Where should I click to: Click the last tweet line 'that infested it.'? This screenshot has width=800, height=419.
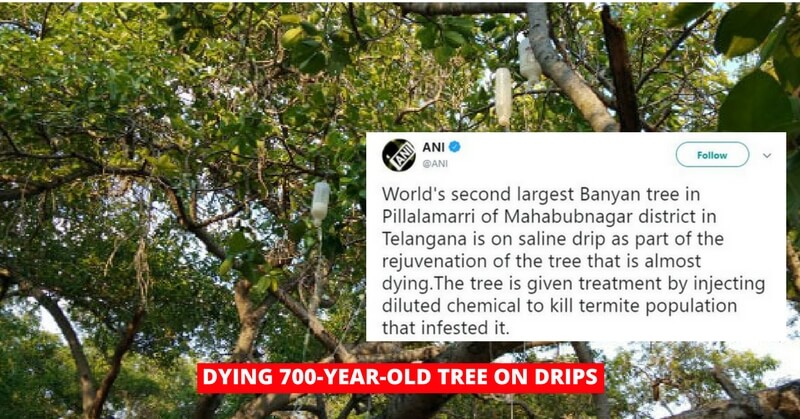(445, 328)
